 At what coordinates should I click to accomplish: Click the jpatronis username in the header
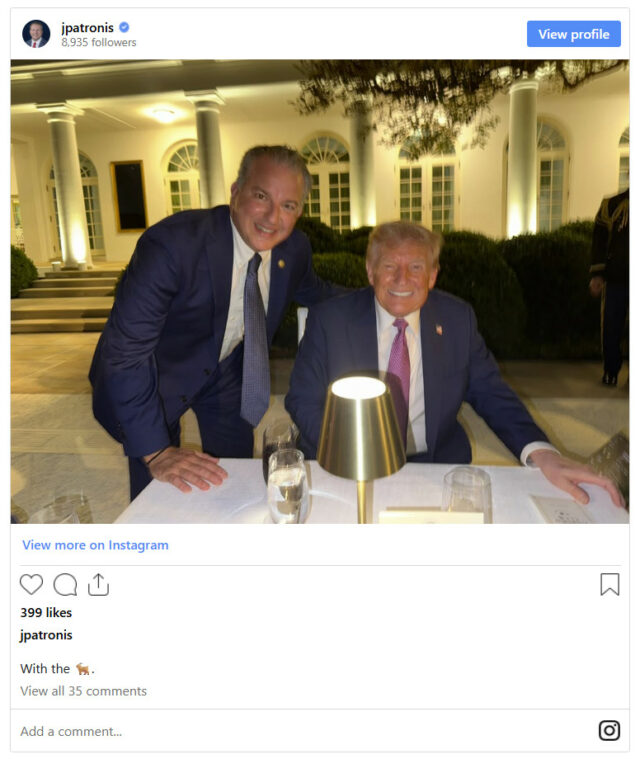pyautogui.click(x=88, y=28)
